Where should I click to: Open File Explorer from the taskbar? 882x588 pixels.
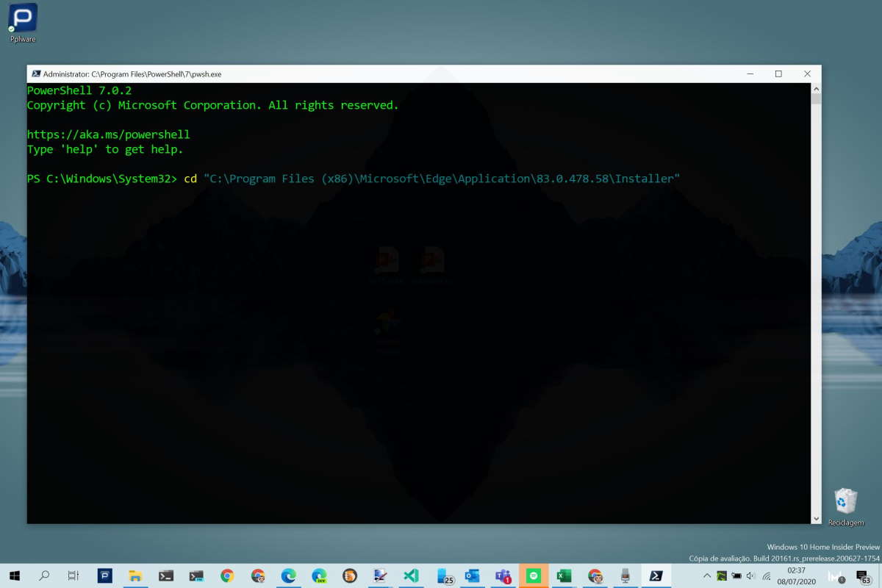click(135, 576)
